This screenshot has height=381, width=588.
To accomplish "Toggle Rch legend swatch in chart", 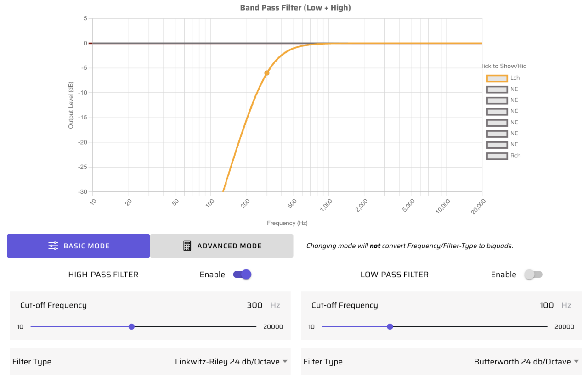I will point(497,156).
